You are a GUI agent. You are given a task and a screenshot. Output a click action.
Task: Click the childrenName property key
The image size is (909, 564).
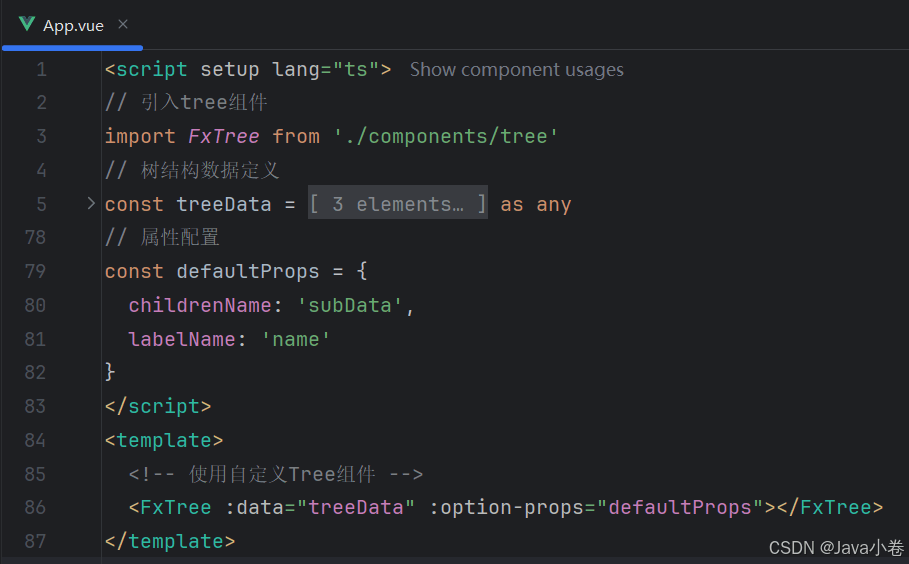200,305
